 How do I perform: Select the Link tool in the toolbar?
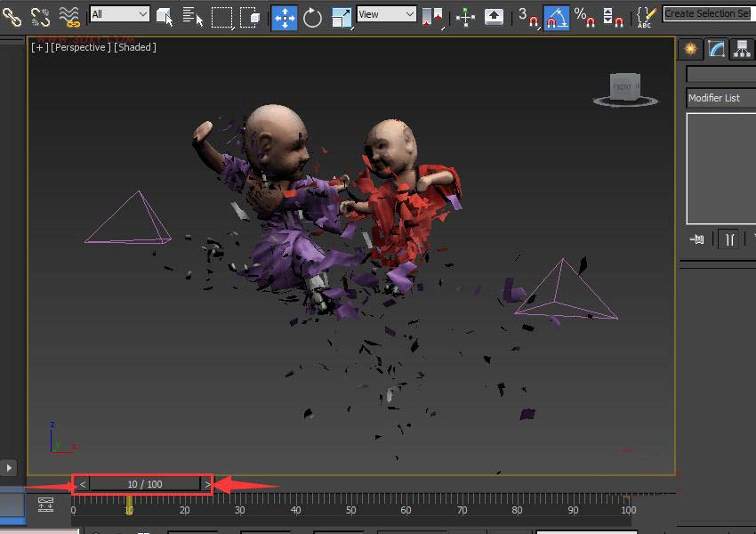click(x=12, y=15)
